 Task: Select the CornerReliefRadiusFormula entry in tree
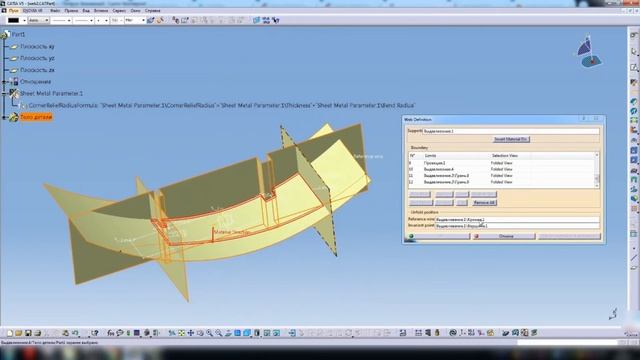pos(222,105)
